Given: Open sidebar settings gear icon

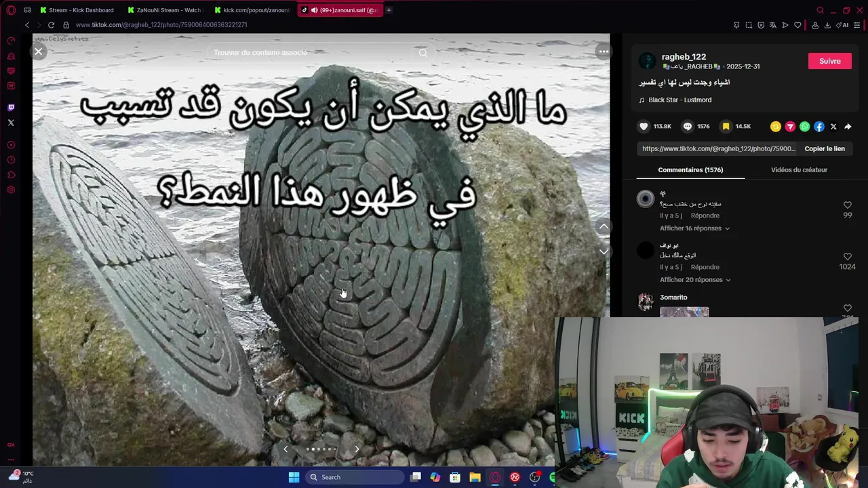Looking at the screenshot, I should point(11,190).
